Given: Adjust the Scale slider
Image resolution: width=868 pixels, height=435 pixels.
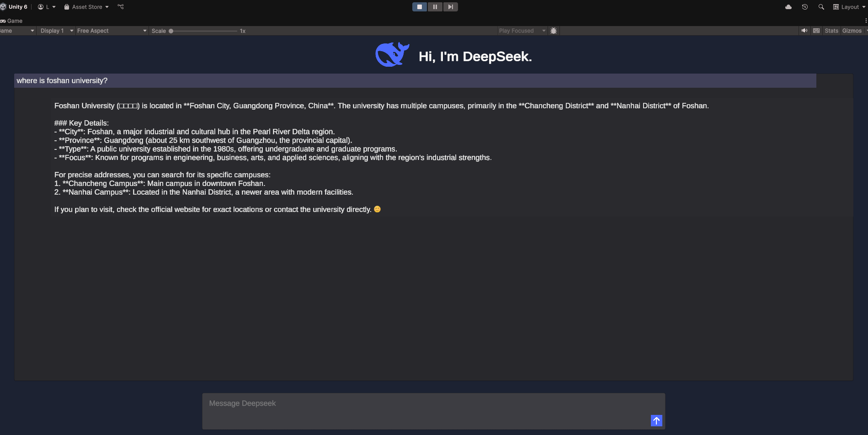Looking at the screenshot, I should (x=204, y=31).
